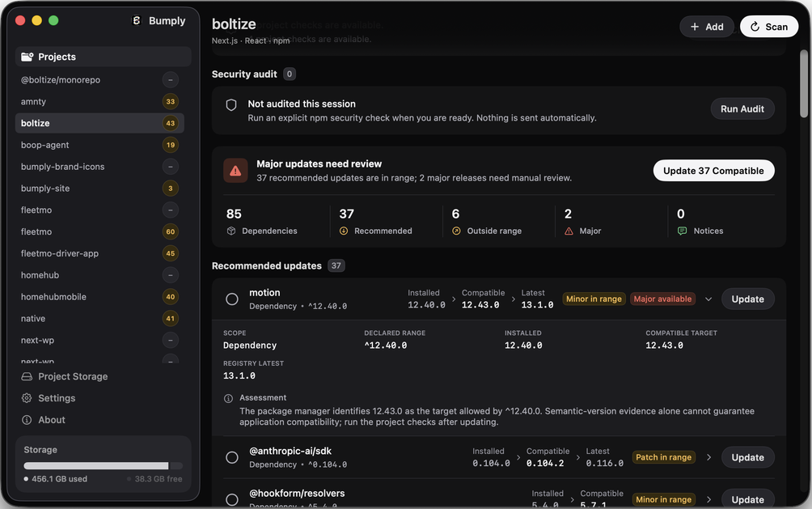Viewport: 812px width, 509px height.
Task: Select the @anthropic-ai/sdk radio circle
Action: pos(232,458)
